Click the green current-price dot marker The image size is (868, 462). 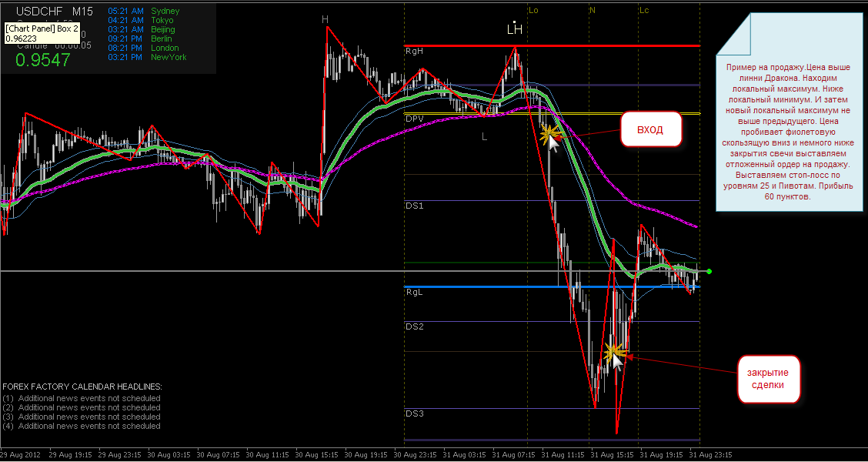(709, 272)
